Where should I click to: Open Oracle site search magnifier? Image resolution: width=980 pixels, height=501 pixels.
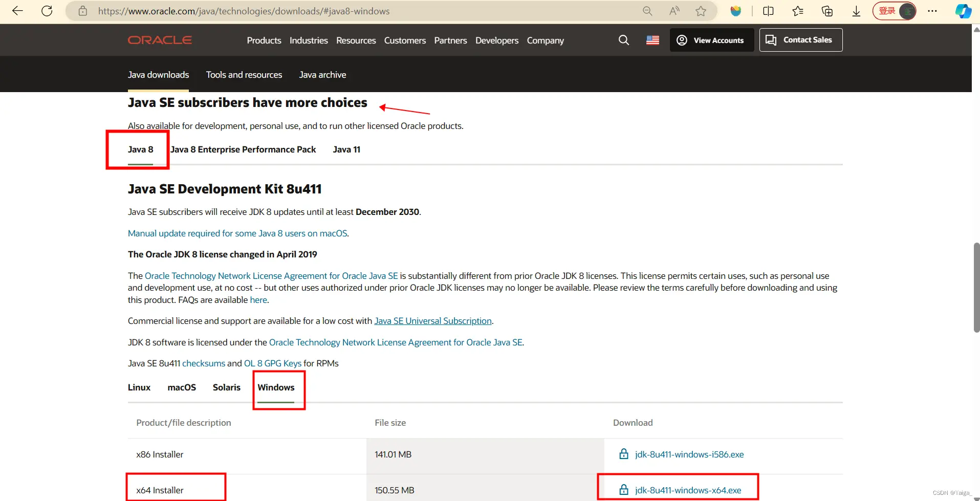(x=623, y=40)
